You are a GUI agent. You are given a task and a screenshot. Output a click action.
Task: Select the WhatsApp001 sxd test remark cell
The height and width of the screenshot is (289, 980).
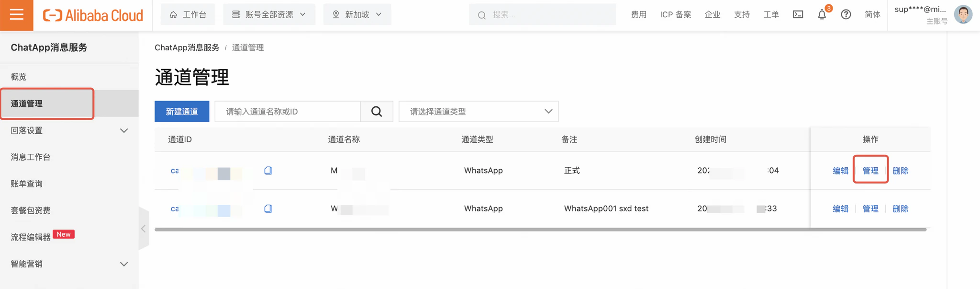606,208
